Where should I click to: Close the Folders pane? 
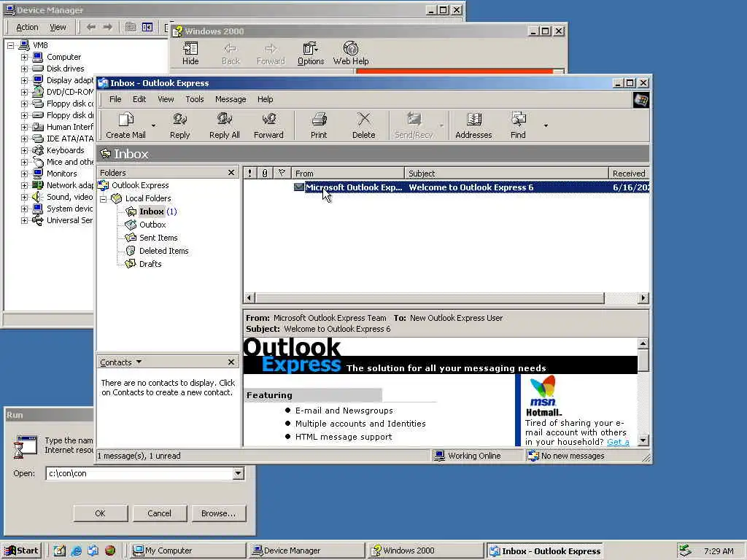click(231, 172)
